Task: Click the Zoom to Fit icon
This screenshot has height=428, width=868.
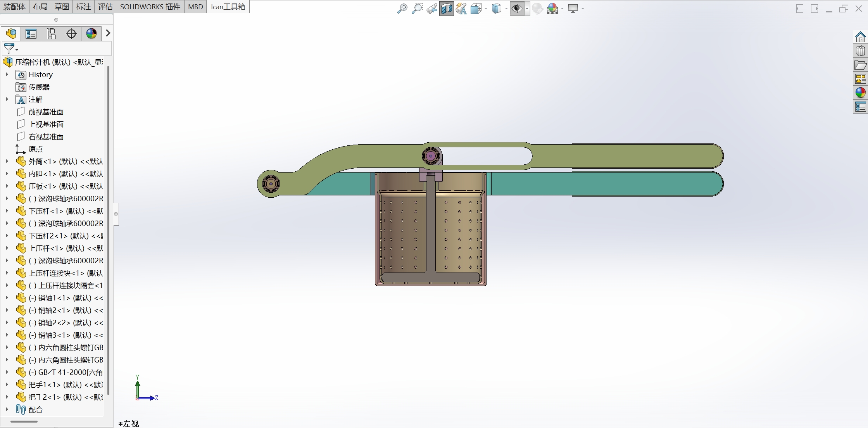Action: [402, 9]
